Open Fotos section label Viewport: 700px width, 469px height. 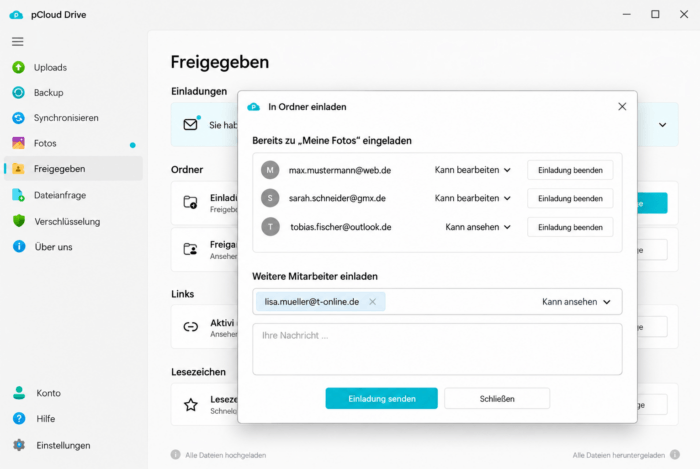45,143
